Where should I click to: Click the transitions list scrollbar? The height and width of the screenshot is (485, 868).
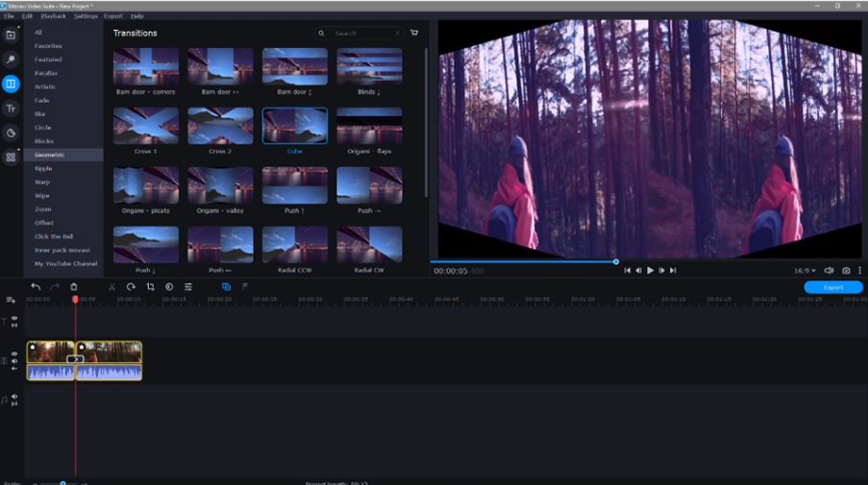click(426, 123)
